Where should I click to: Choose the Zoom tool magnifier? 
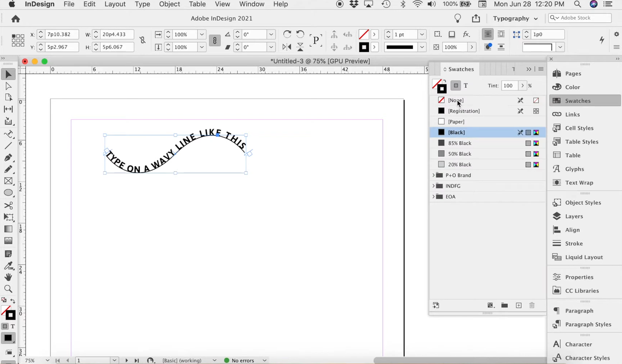(8, 289)
